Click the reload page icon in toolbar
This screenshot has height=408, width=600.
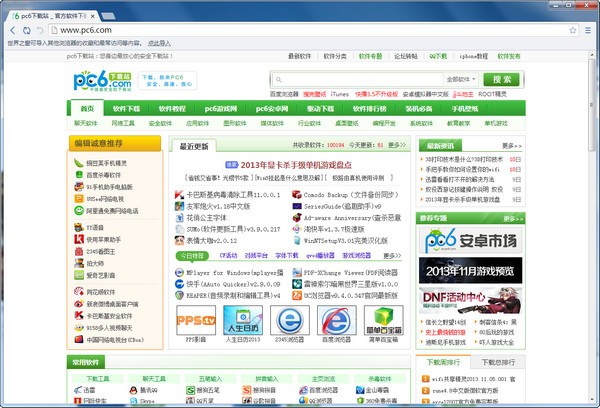[26, 30]
